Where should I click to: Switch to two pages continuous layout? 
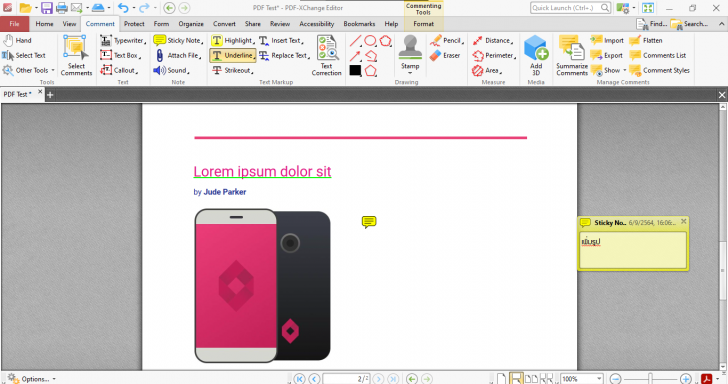click(x=546, y=378)
